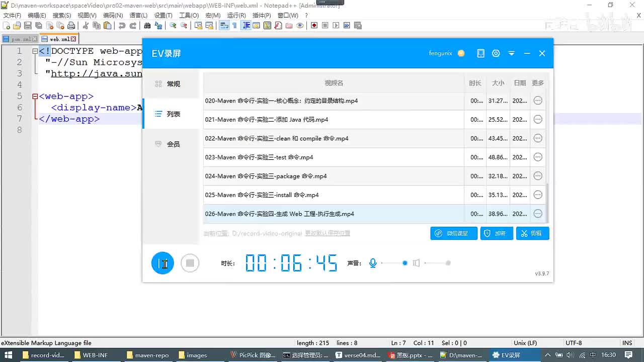This screenshot has width=644, height=362.
Task: Open PicPick taskbar item
Action: point(253,355)
